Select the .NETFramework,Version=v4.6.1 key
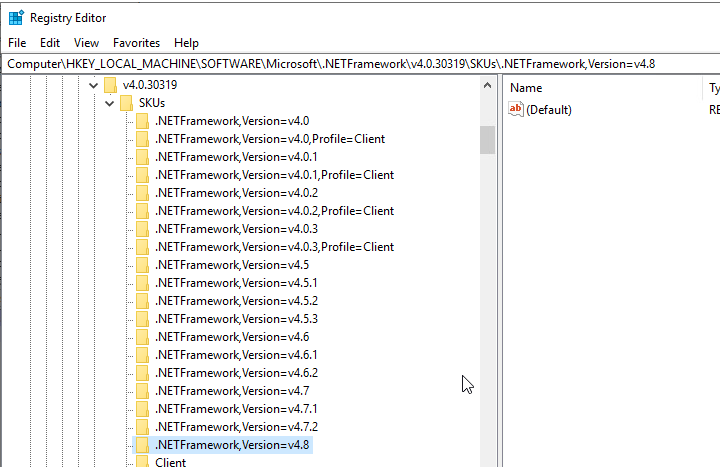 236,355
